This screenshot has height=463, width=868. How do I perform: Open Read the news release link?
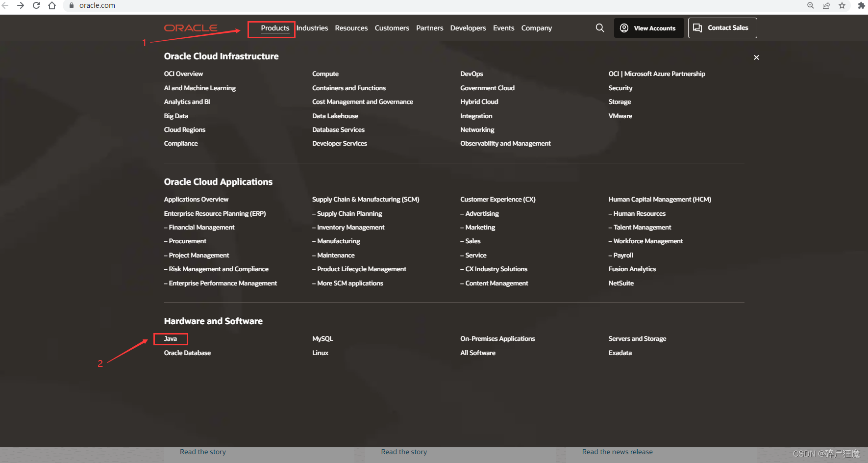click(618, 452)
